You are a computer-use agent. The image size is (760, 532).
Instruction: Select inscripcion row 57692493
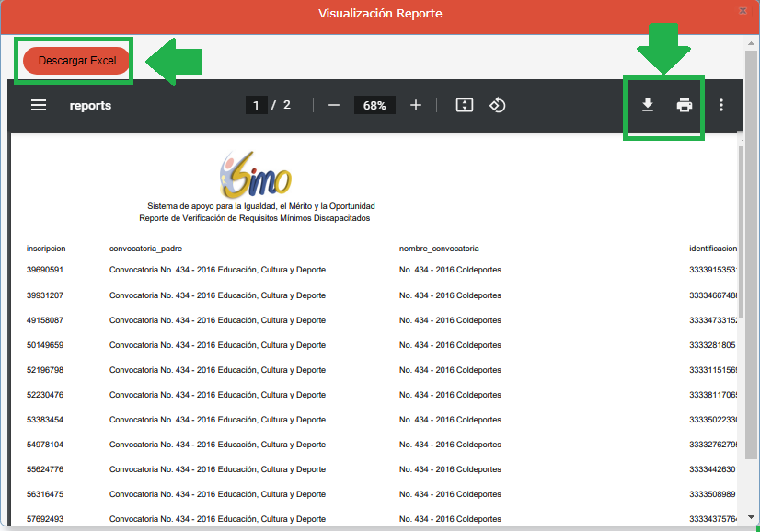(45, 519)
